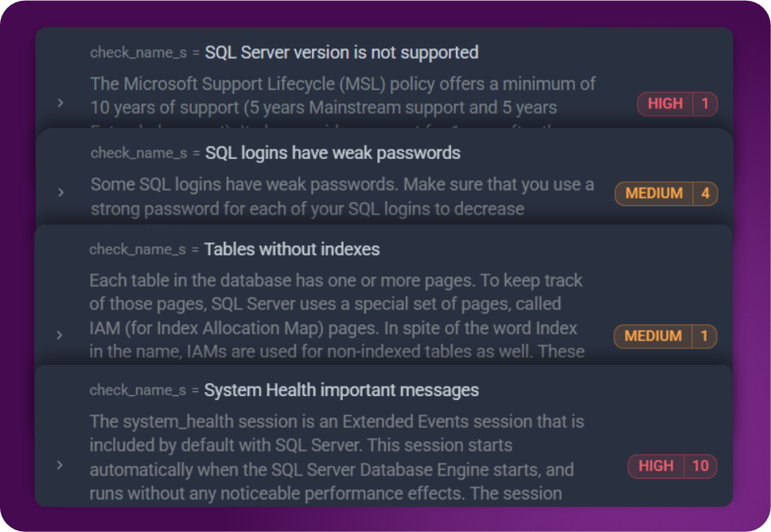
Task: Select 'SQL logins have weak passwords' title
Action: tap(333, 153)
